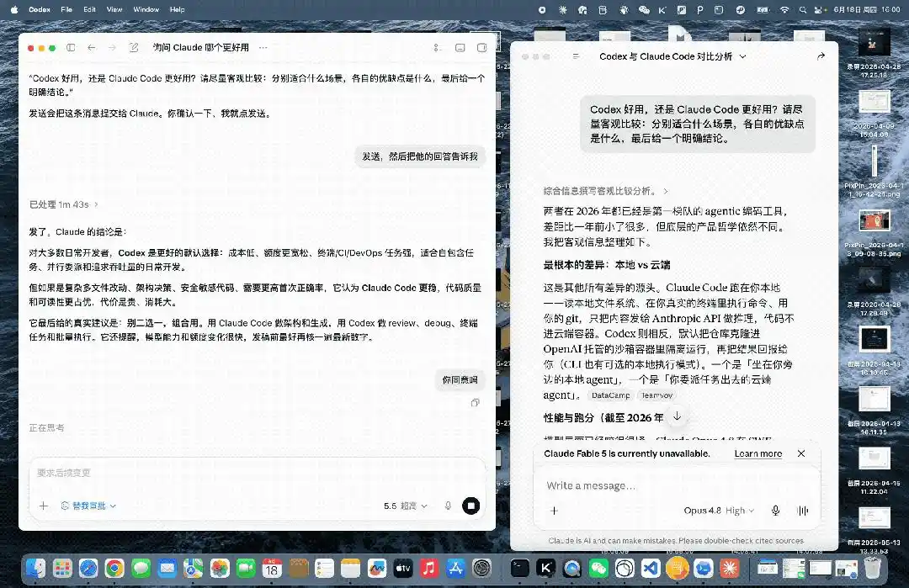Image resolution: width=909 pixels, height=588 pixels.
Task: Click Claude's plus button to attach files
Action: pyautogui.click(x=554, y=511)
